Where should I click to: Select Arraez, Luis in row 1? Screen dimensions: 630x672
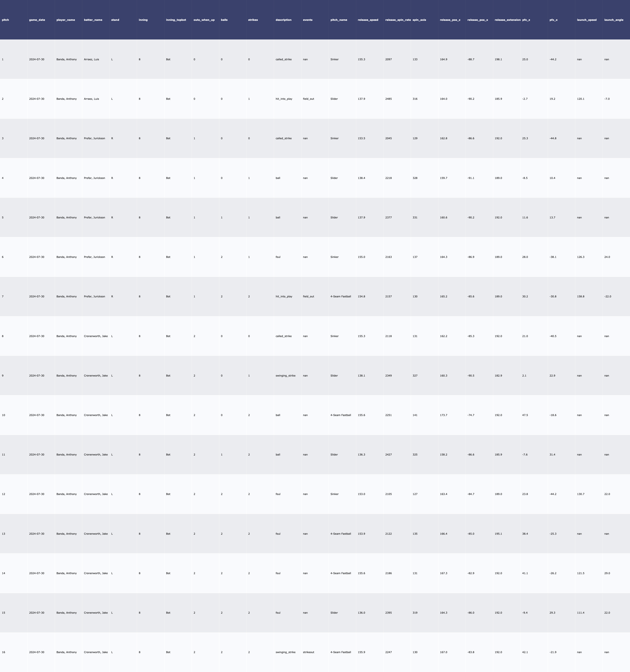(91, 59)
